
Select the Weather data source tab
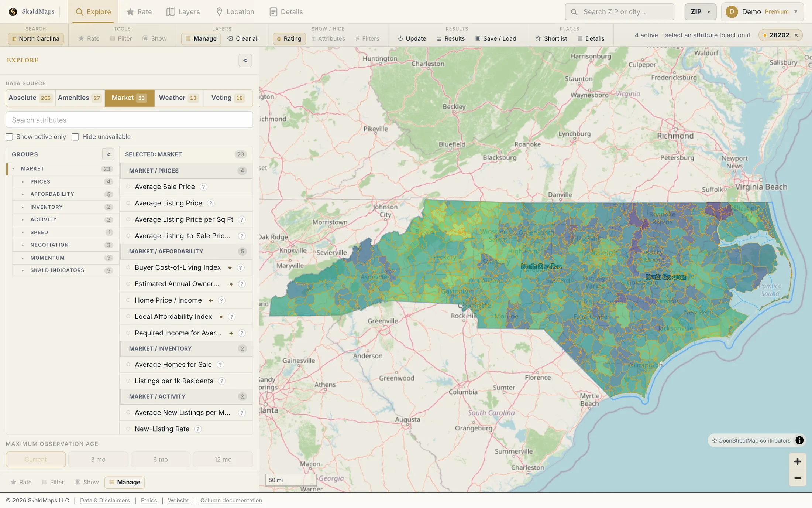click(x=179, y=98)
